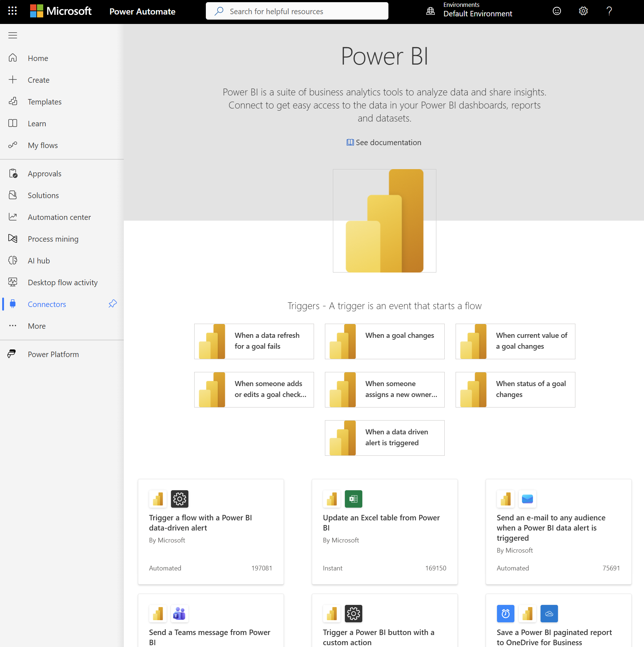The height and width of the screenshot is (647, 644).
Task: Click the Teams icon on the Teams message template
Action: click(x=179, y=614)
